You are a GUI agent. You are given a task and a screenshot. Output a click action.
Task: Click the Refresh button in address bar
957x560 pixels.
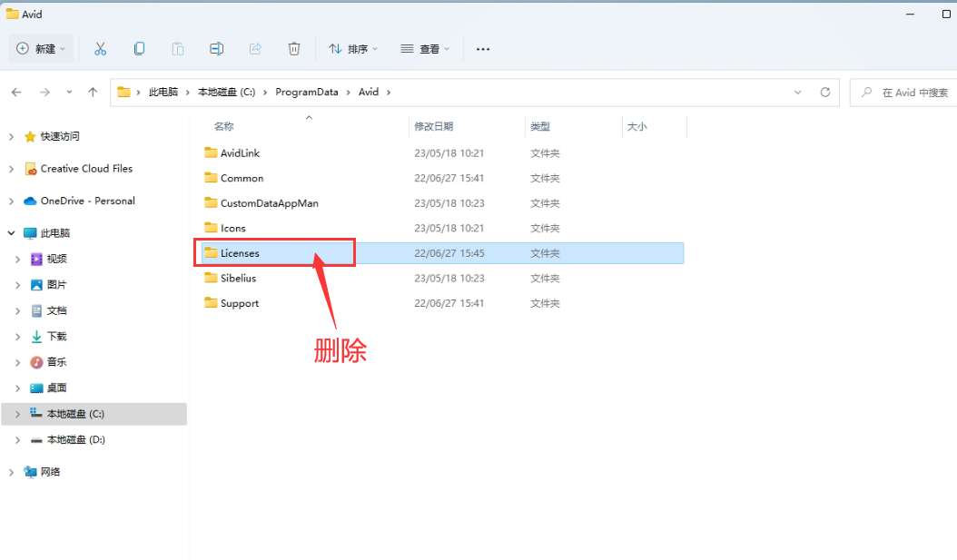coord(824,93)
